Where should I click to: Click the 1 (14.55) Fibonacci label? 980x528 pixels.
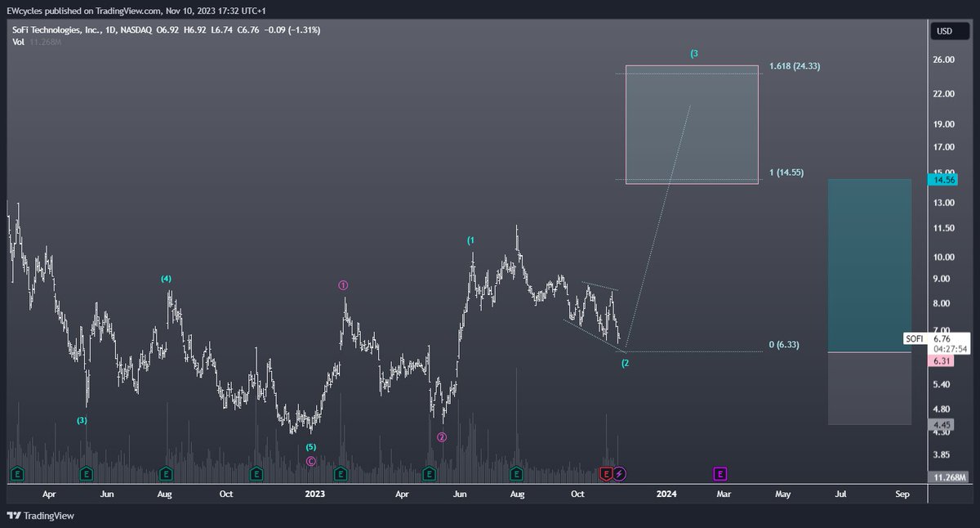click(788, 173)
